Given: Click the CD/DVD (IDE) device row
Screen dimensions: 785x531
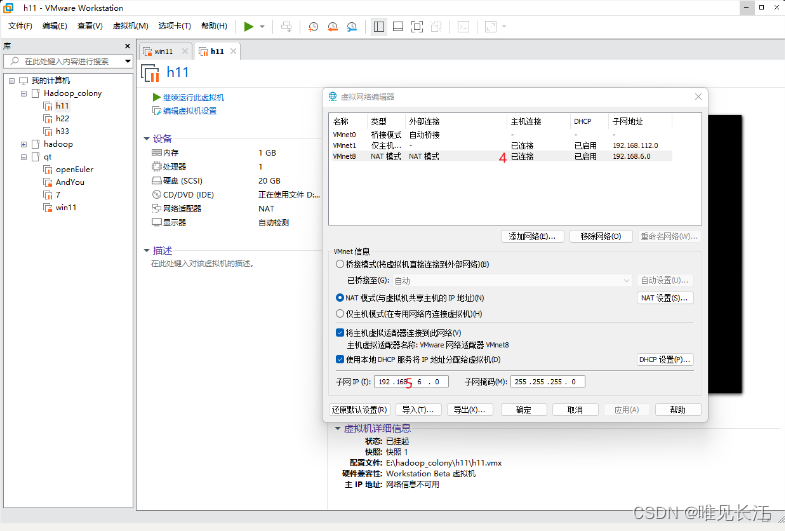Looking at the screenshot, I should pos(235,195).
